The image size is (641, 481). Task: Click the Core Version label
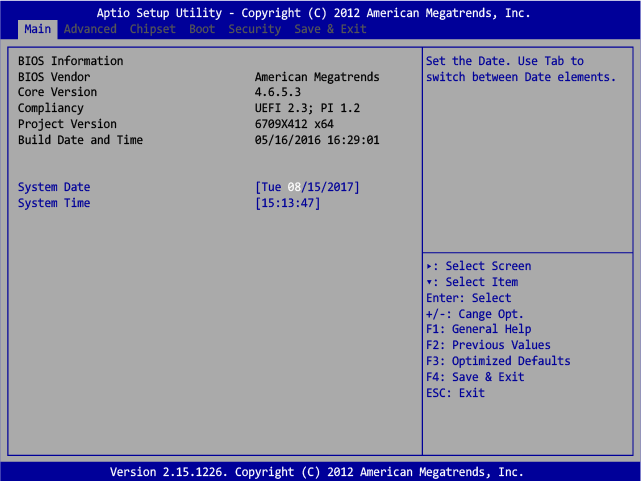click(x=57, y=92)
